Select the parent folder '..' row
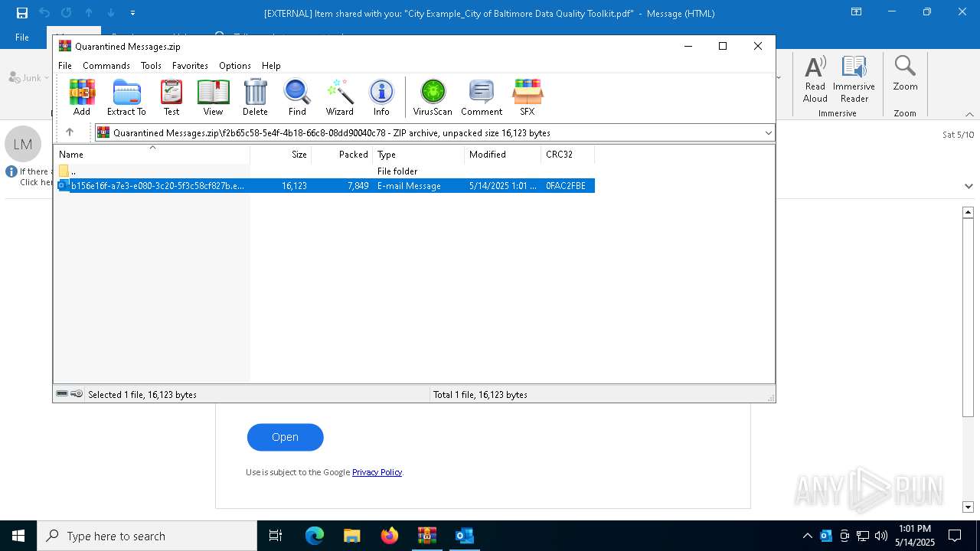Viewport: 980px width, 551px height. pos(325,171)
